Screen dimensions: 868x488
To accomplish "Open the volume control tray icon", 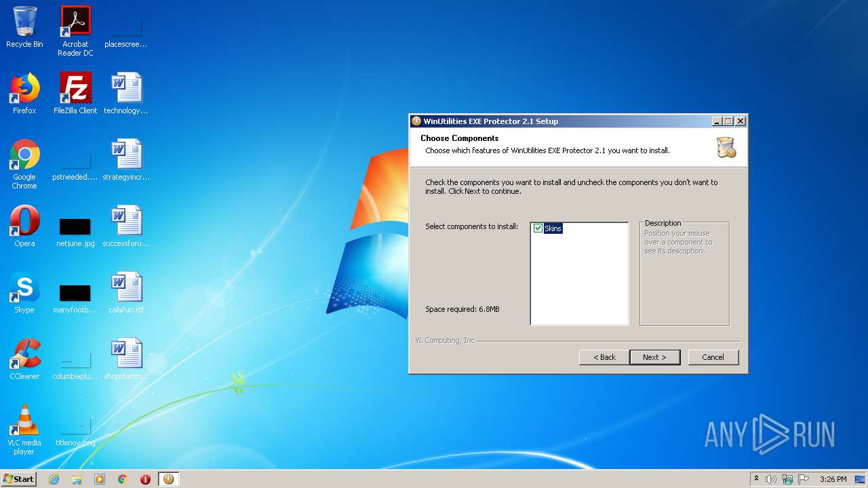I will [771, 479].
